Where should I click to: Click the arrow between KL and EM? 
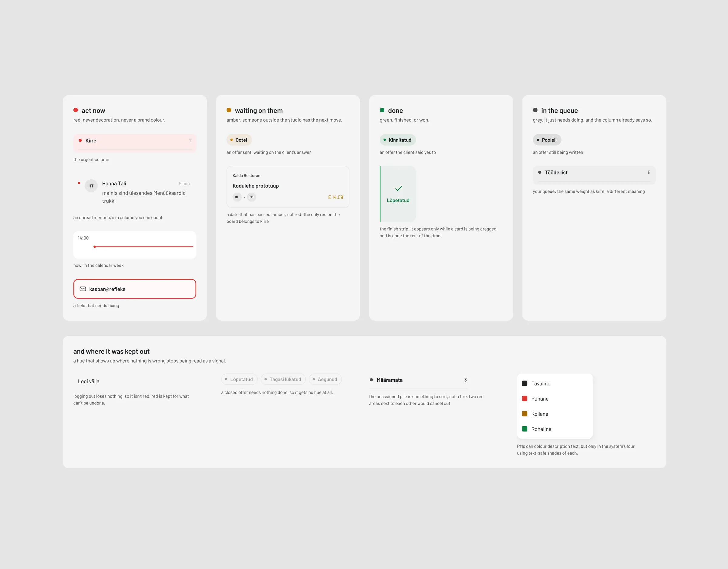tap(244, 198)
